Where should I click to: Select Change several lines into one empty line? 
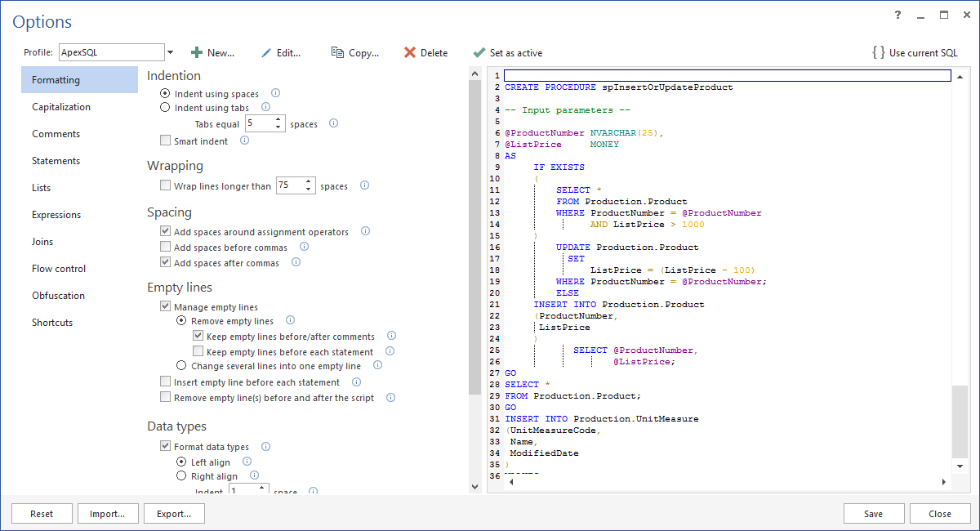[182, 366]
